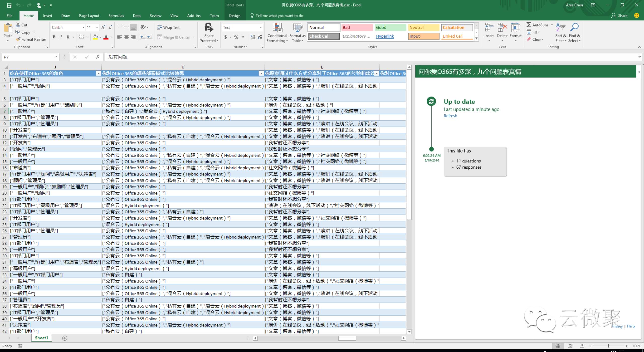Switch to the Data tab
Image resolution: width=644 pixels, height=352 pixels.
(137, 16)
